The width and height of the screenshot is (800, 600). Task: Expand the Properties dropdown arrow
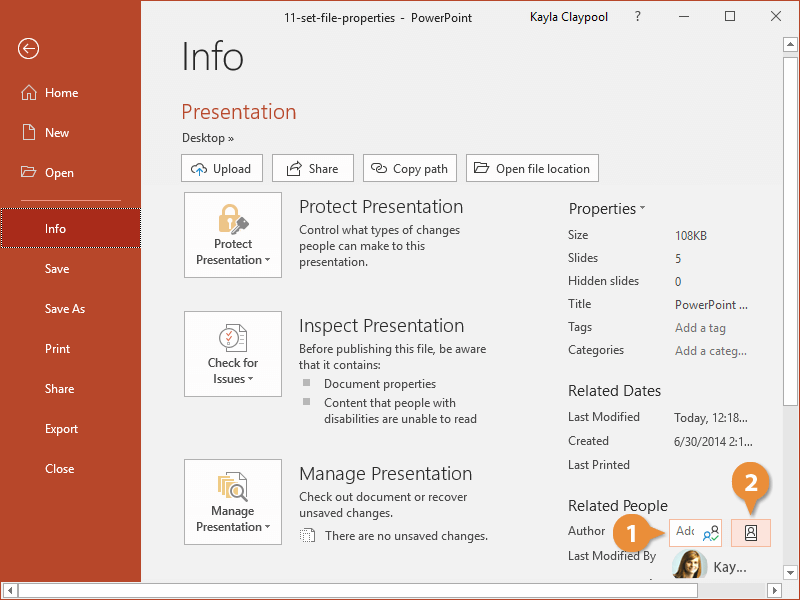(x=607, y=209)
